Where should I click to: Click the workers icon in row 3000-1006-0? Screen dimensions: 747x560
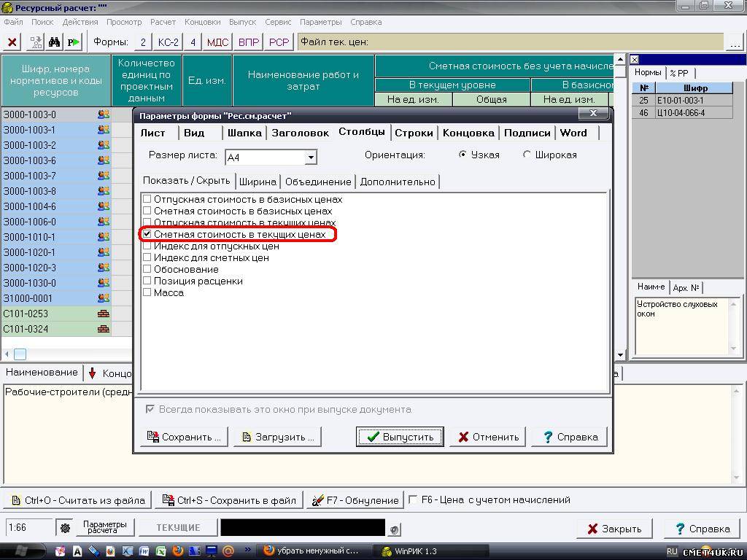click(x=104, y=222)
